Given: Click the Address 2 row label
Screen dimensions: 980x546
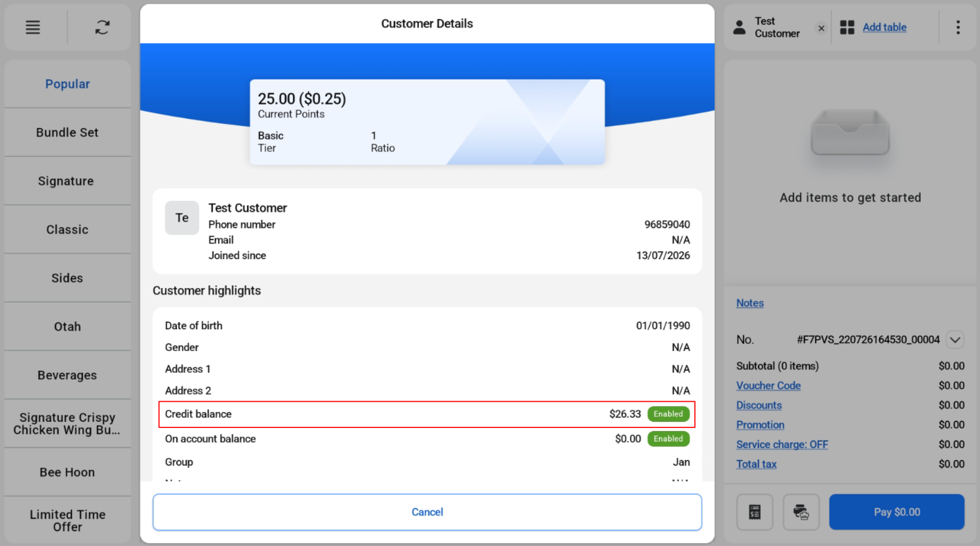Looking at the screenshot, I should pos(188,391).
